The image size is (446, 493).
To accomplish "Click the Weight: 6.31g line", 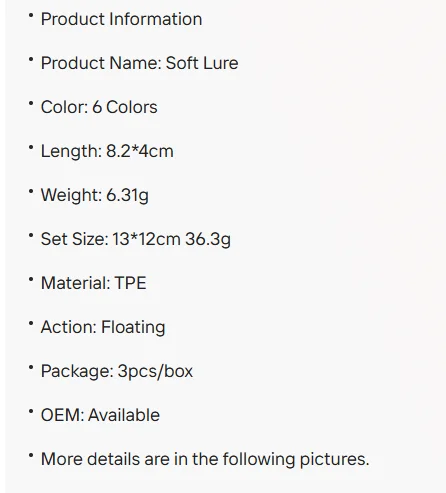I will (x=95, y=195).
